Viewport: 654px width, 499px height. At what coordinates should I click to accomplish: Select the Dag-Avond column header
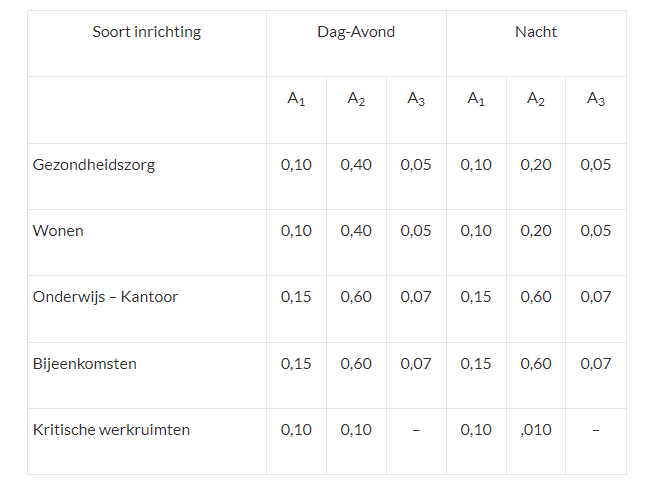coord(356,32)
